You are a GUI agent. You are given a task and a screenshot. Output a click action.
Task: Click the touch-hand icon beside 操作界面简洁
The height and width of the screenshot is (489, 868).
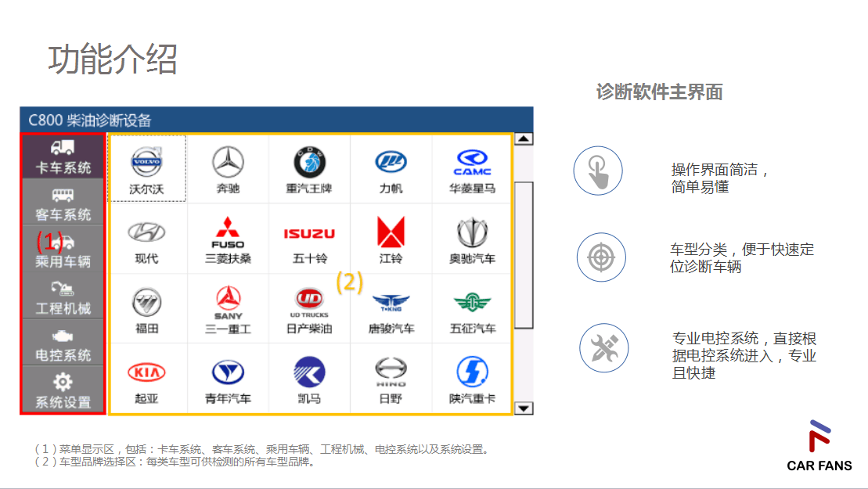598,171
